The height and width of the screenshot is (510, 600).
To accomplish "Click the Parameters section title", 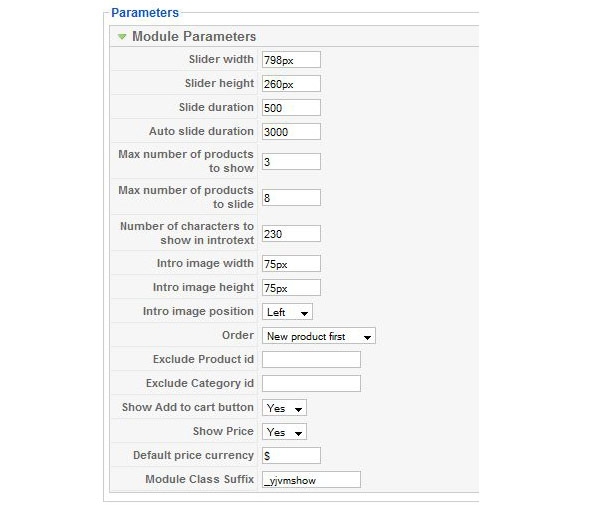I will (145, 13).
